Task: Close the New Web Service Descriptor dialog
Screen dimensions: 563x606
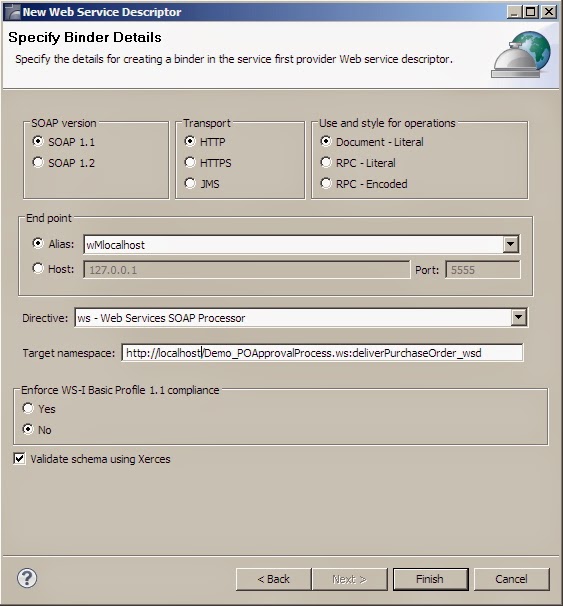Action: pyautogui.click(x=549, y=12)
